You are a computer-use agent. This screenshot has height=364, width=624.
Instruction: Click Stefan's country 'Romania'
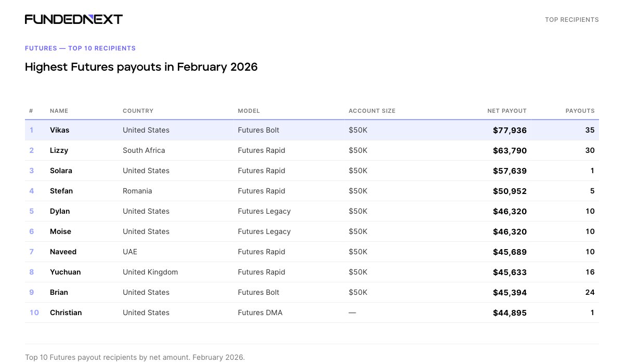[x=137, y=191]
